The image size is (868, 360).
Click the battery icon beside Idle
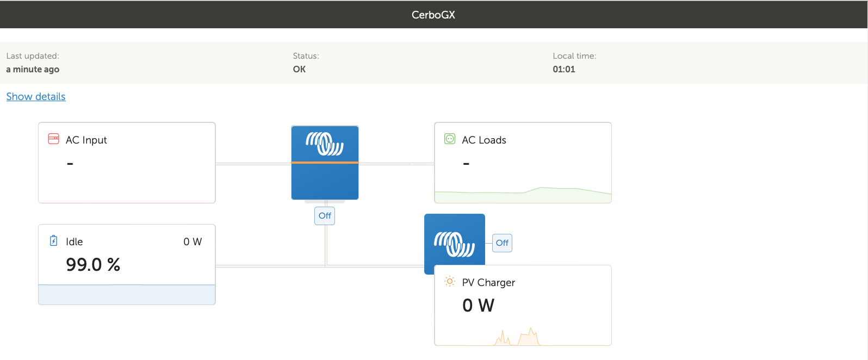point(53,241)
